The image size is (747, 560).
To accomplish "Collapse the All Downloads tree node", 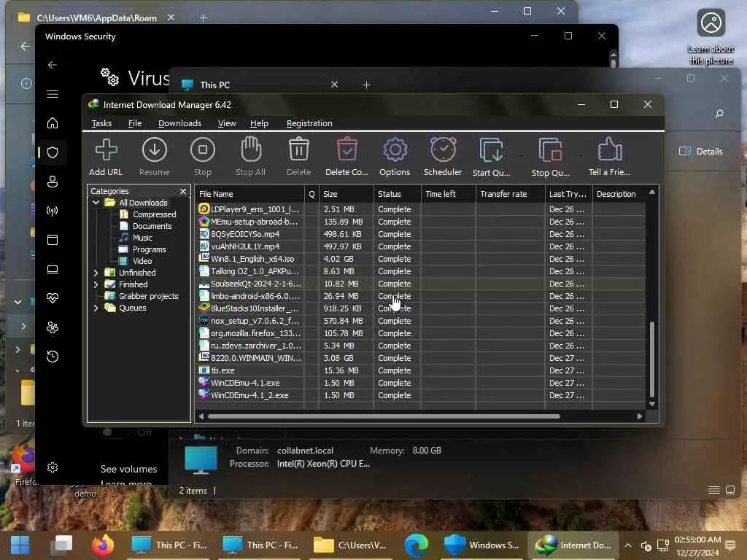I will tap(96, 203).
